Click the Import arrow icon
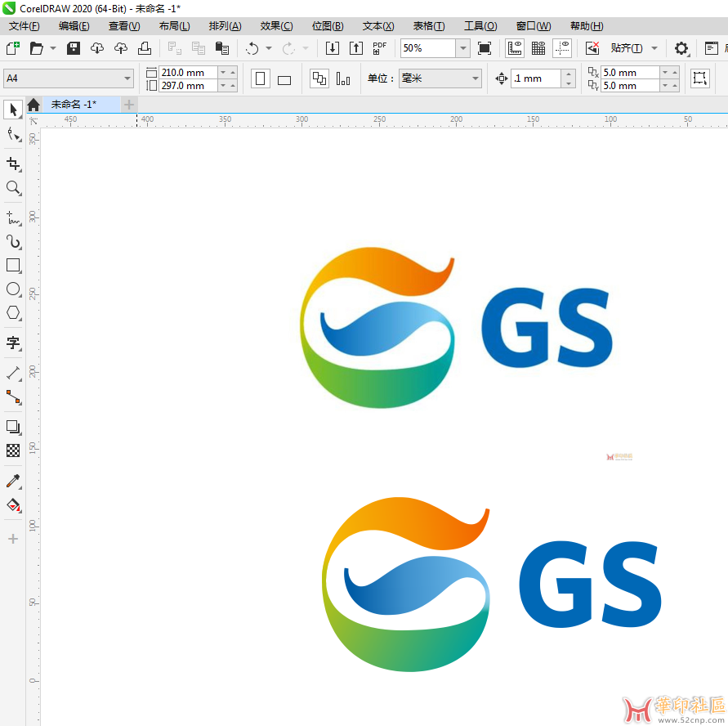 coord(332,48)
